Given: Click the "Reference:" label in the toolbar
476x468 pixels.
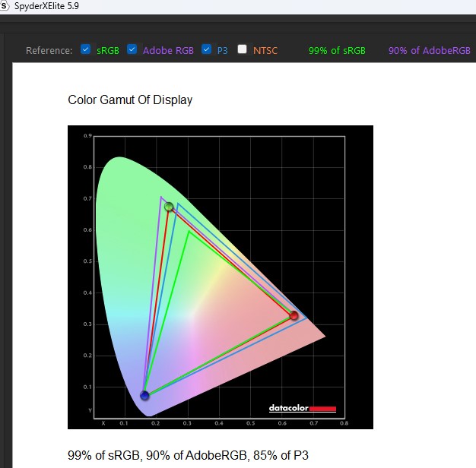Looking at the screenshot, I should click(x=49, y=51).
